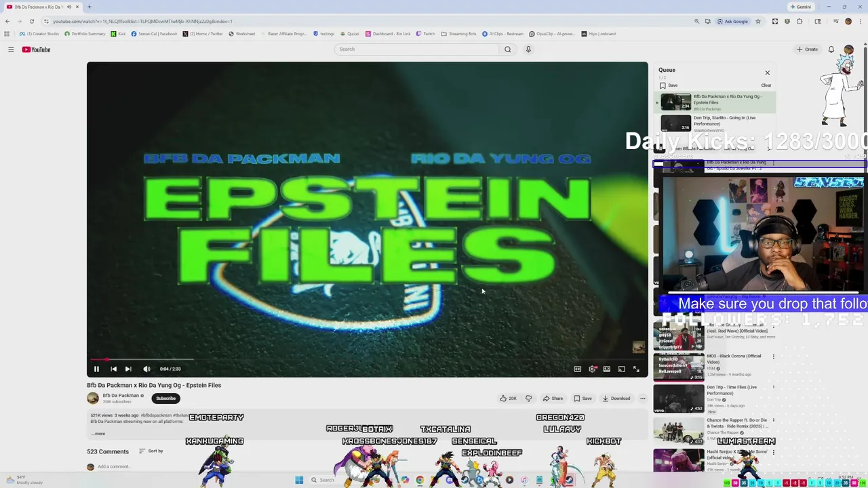
Task: Open Streaming Bots bookmark folder
Action: pyautogui.click(x=459, y=34)
